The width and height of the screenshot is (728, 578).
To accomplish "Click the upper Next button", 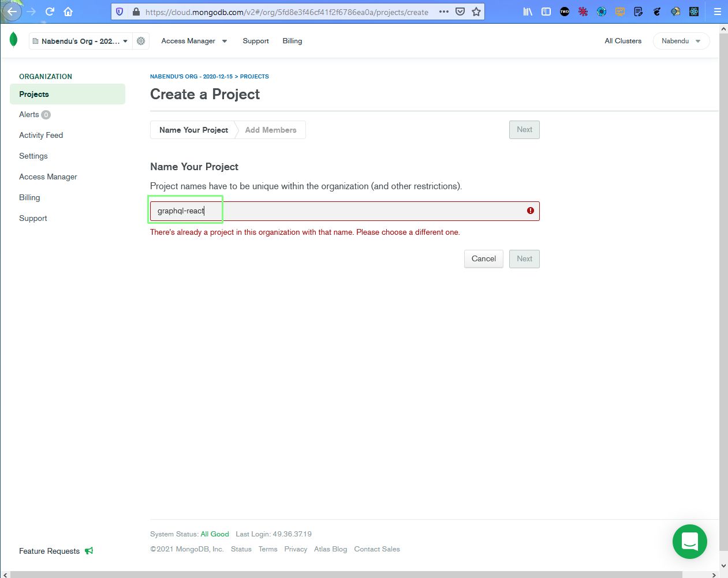I will 524,130.
